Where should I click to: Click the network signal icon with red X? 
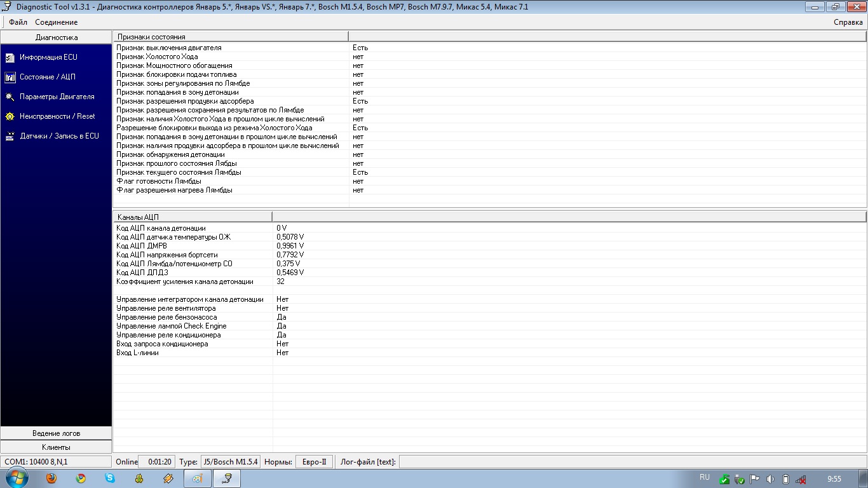point(801,479)
